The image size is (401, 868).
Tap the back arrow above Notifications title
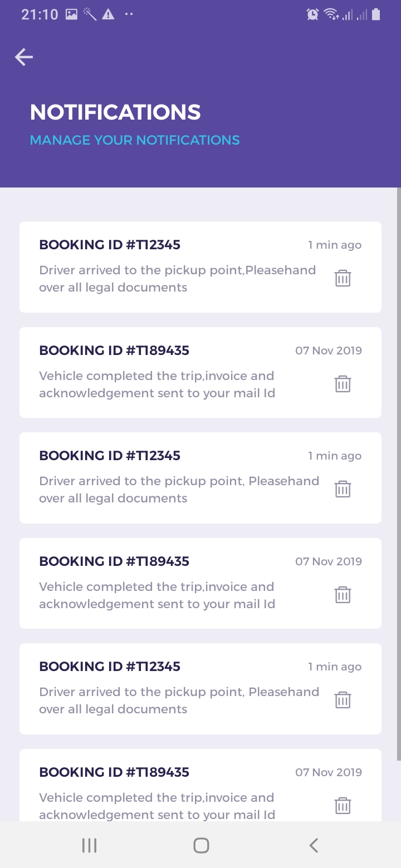point(24,57)
